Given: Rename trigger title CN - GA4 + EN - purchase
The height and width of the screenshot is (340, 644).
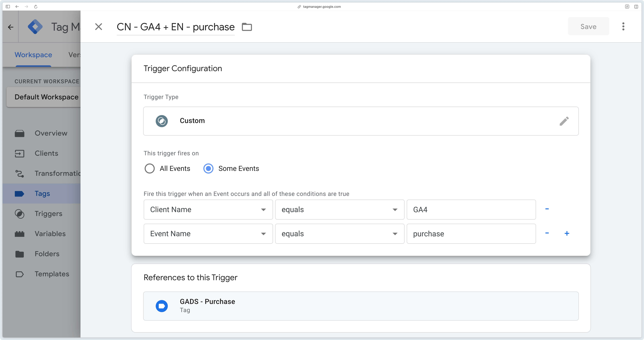Looking at the screenshot, I should click(x=175, y=27).
